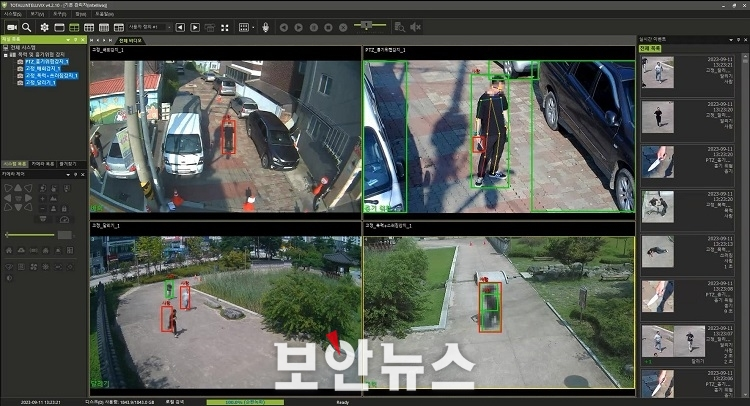Viewport: 750px width, 406px height.
Task: Open fight event thumbnail of two people
Action: click(x=658, y=207)
